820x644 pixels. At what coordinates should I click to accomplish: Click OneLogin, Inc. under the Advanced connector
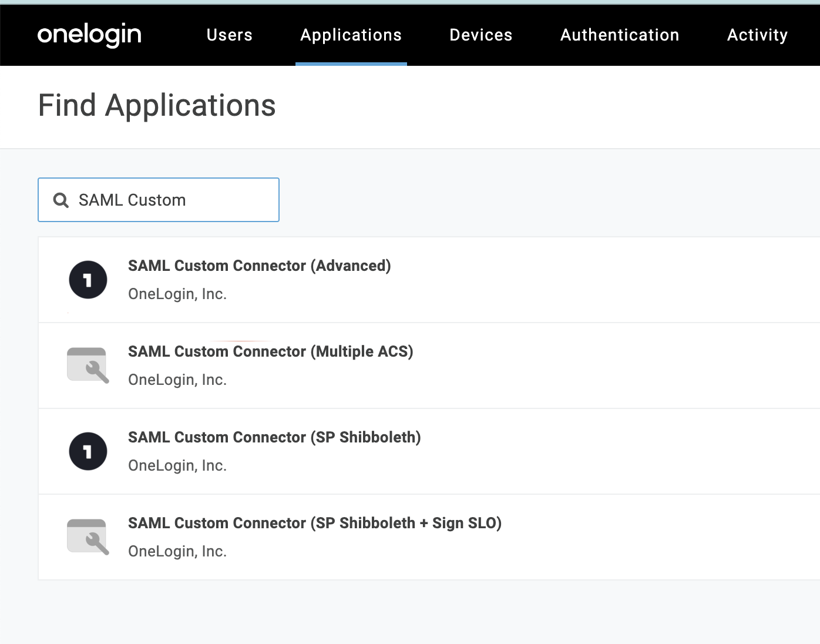point(177,294)
